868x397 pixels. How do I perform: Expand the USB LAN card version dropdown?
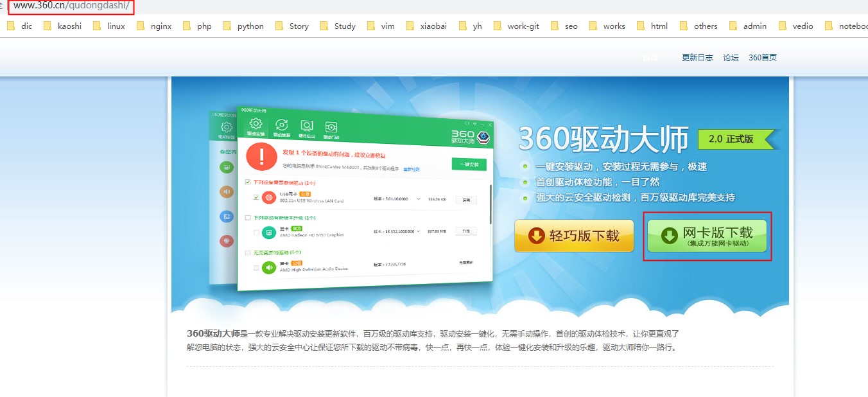click(419, 199)
